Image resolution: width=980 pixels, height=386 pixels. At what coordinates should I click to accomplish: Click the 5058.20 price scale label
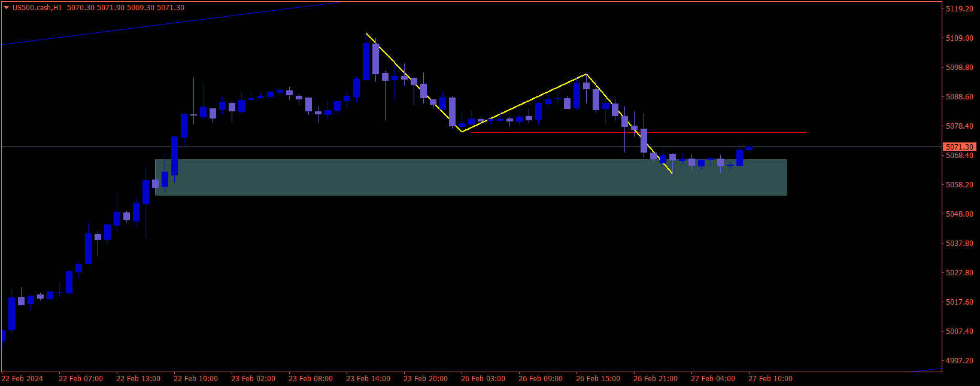(x=959, y=185)
